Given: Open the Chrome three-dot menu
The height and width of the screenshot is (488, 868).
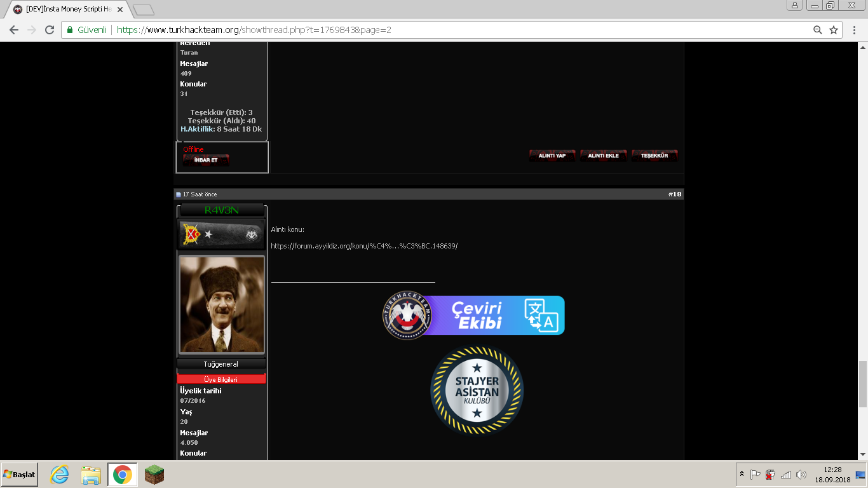Looking at the screenshot, I should pos(855,30).
